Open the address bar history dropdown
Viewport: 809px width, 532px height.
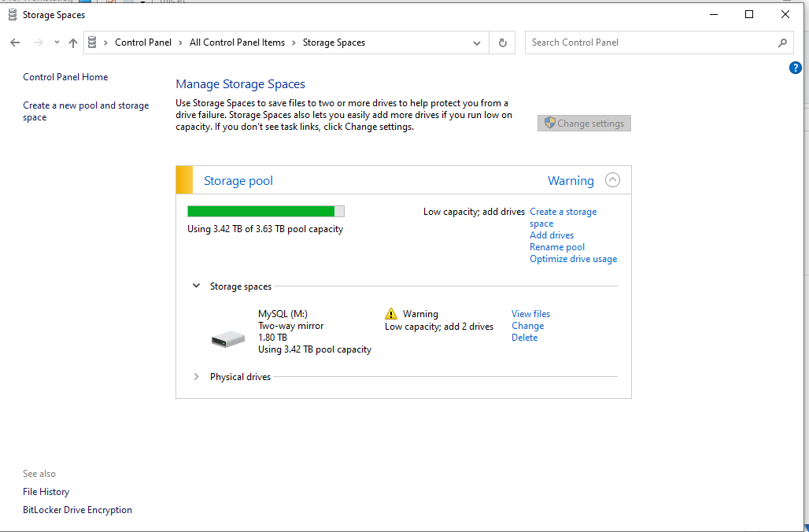coord(477,43)
